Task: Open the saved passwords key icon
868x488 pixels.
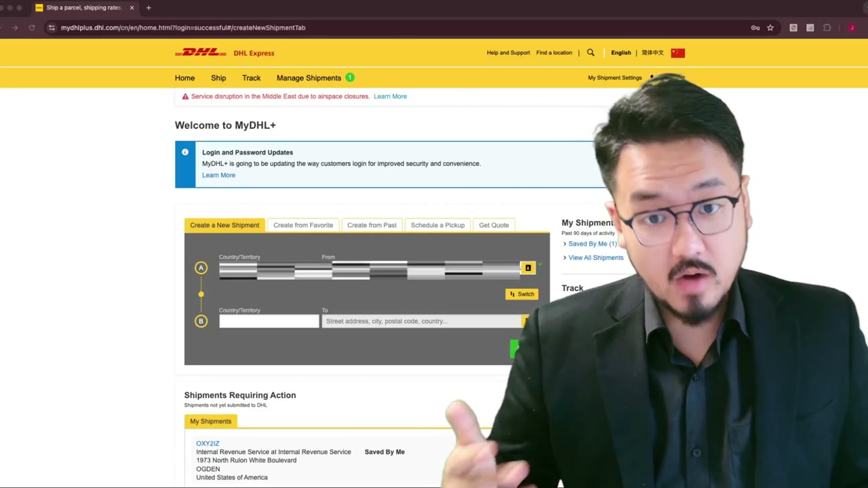Action: (755, 28)
